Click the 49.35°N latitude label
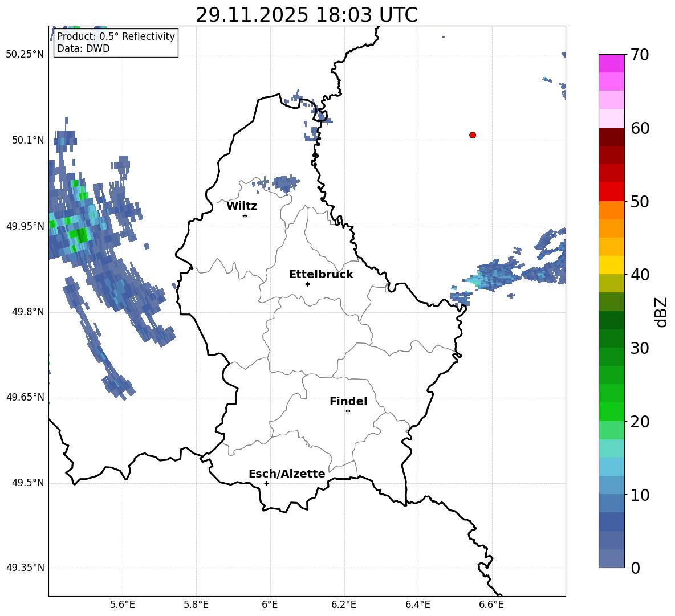 (x=25, y=568)
